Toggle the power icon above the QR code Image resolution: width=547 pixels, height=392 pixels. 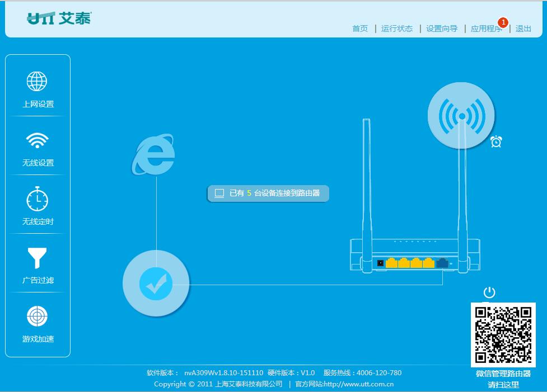pos(489,292)
